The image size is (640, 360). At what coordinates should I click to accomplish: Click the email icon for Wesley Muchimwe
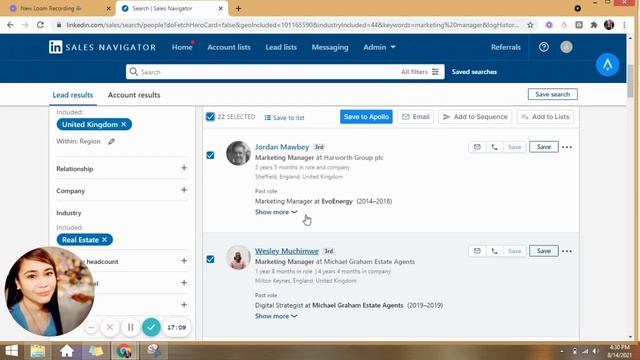pos(477,251)
